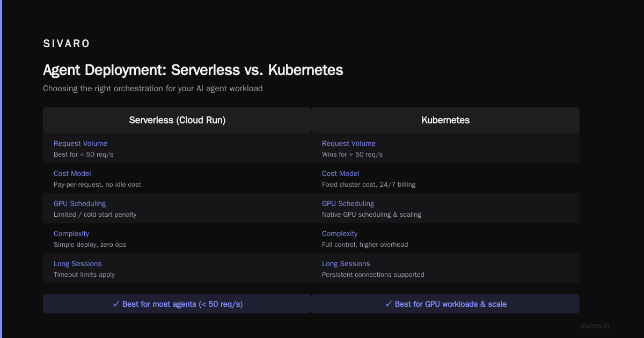644x338 pixels.
Task: Select the Kubernetes column header
Action: coord(445,120)
